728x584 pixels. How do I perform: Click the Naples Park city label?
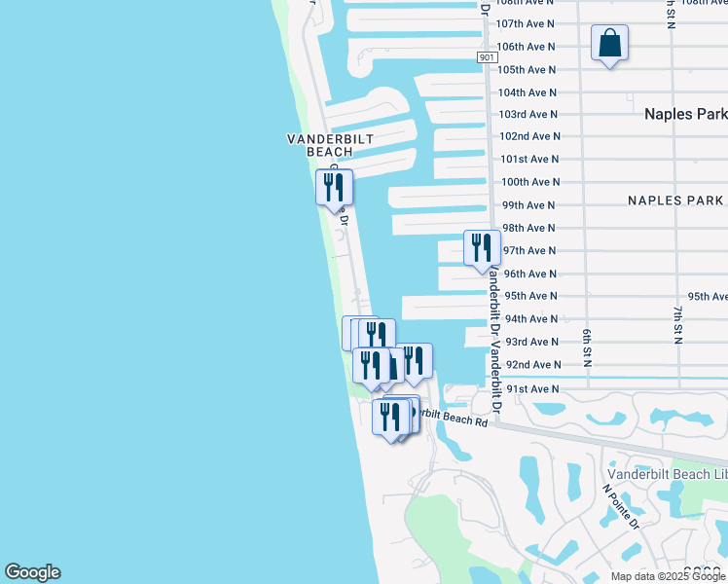tap(686, 114)
